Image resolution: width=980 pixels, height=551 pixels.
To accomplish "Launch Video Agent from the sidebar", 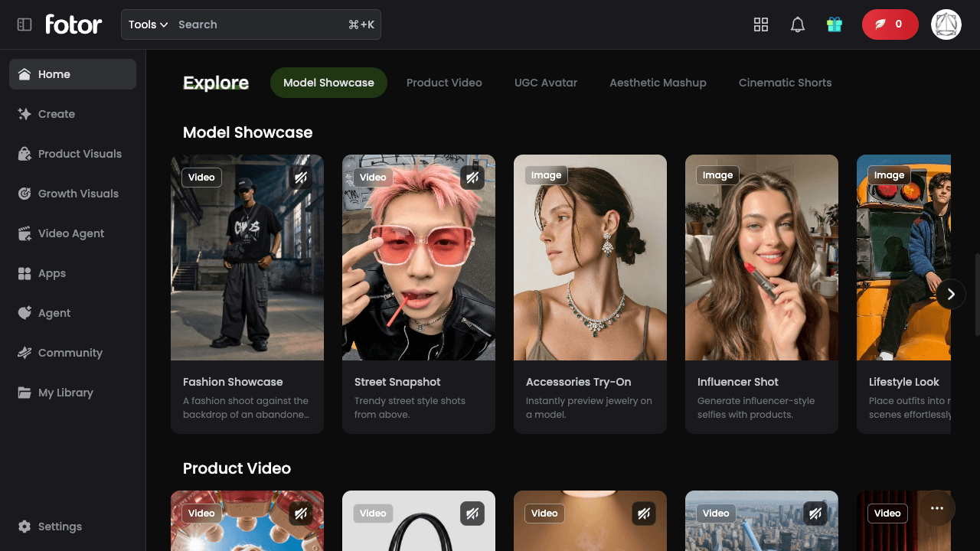I will pos(73,233).
